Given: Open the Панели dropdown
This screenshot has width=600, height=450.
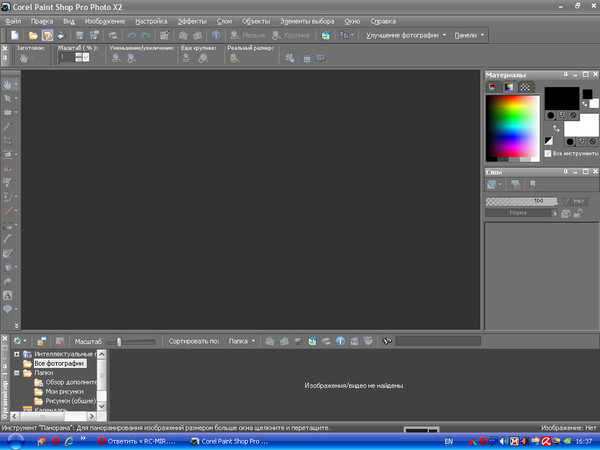Looking at the screenshot, I should 469,35.
